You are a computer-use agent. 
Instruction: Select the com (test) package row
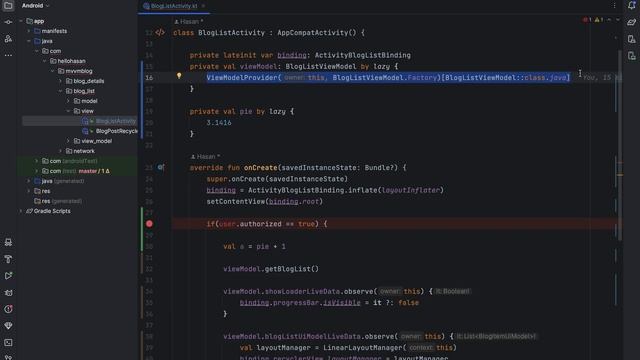[77, 171]
